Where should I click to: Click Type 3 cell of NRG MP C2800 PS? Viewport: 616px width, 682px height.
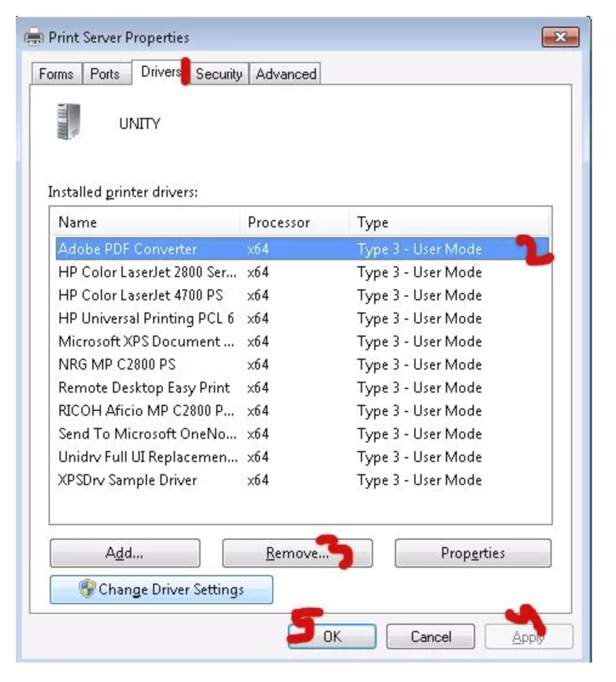420,365
